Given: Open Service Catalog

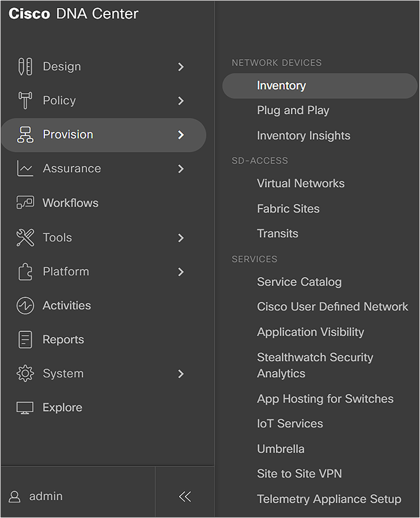Looking at the screenshot, I should tap(300, 282).
